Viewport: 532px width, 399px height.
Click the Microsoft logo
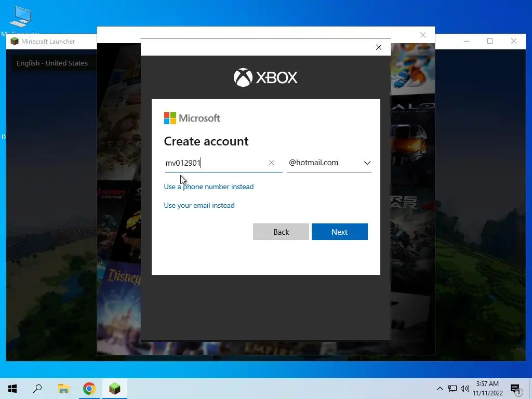[192, 118]
